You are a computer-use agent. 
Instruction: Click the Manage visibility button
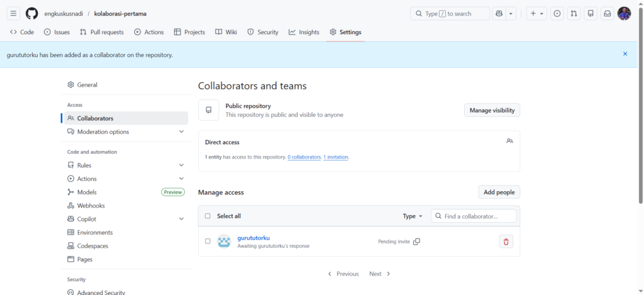[492, 110]
